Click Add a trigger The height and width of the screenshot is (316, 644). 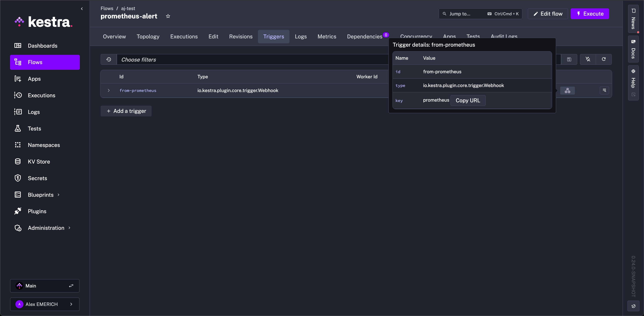[126, 111]
